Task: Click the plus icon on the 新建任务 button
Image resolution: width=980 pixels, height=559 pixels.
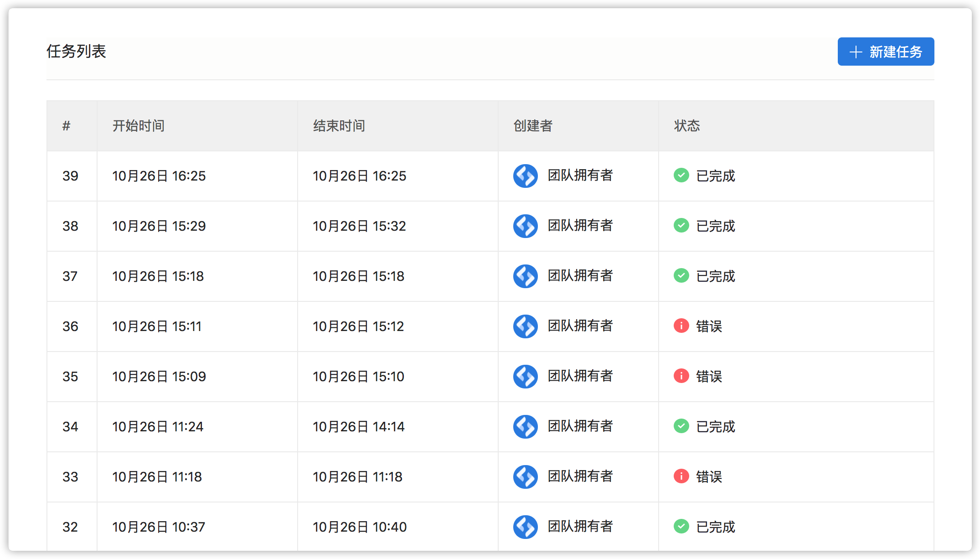Action: coord(856,52)
